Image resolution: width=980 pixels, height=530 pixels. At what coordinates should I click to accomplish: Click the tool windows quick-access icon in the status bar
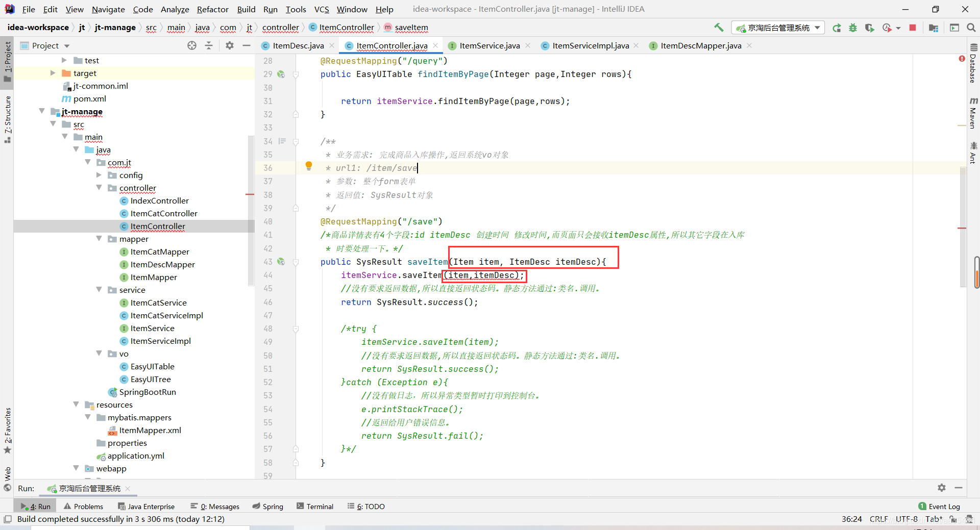click(7, 519)
